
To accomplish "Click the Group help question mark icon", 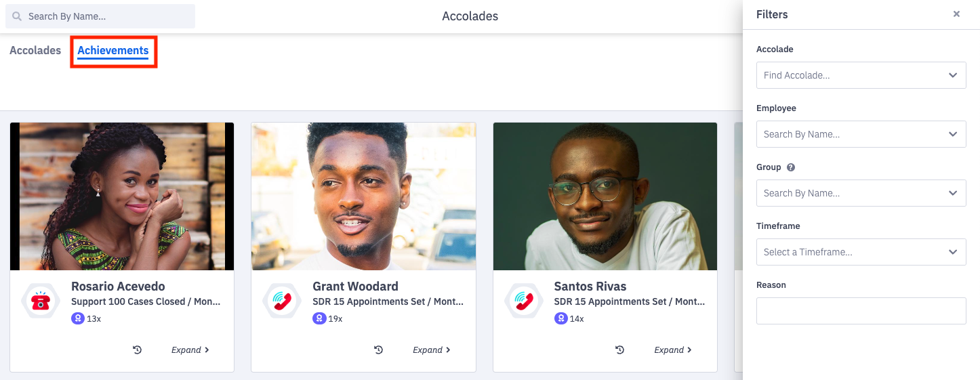I will point(790,167).
